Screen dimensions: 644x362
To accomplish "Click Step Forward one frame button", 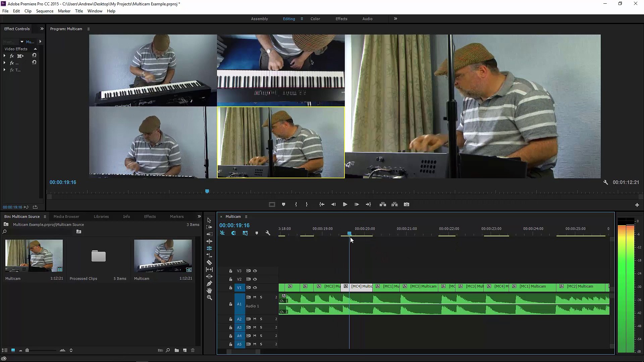I will coord(357,204).
